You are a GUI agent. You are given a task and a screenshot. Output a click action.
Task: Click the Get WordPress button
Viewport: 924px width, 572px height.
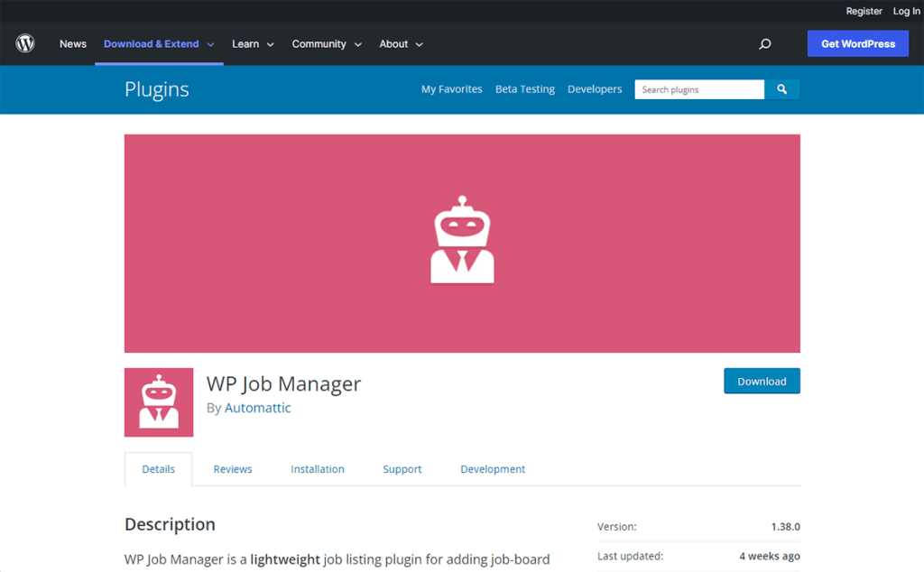point(858,43)
